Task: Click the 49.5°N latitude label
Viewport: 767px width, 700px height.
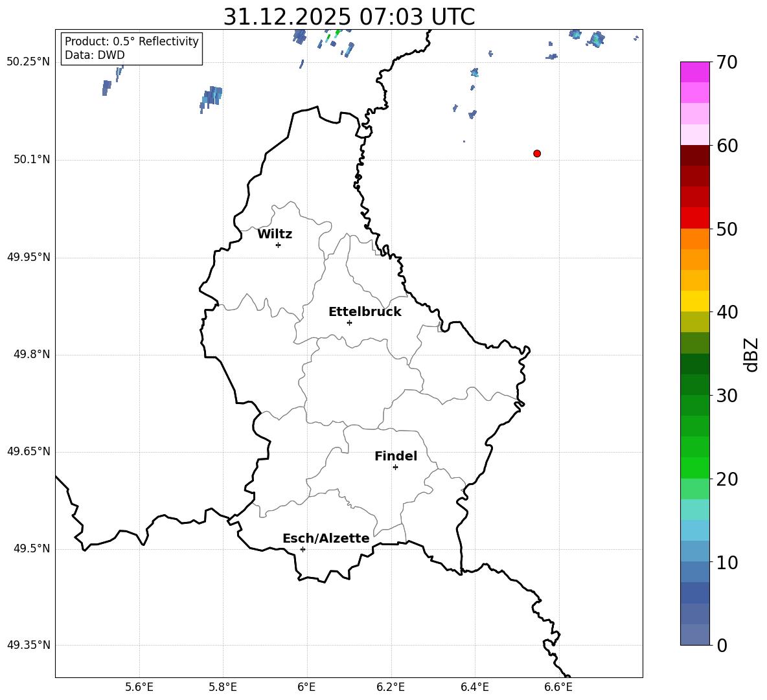Action: pos(32,548)
